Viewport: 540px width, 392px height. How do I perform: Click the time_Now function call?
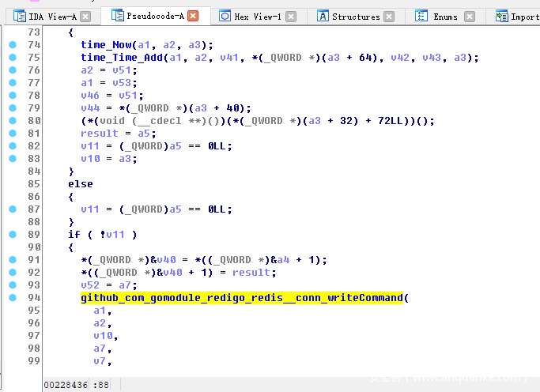tap(107, 45)
